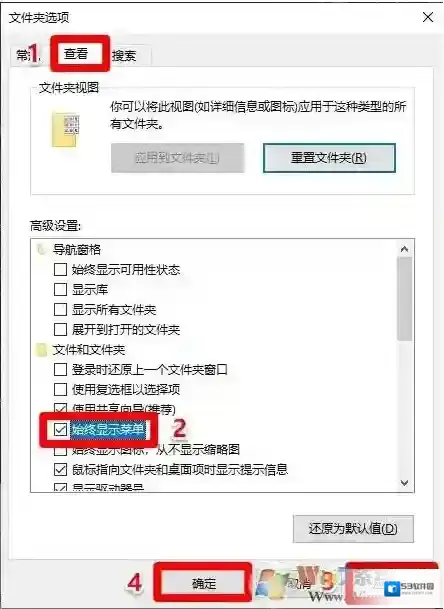Click the 重置文件夹(R) button
The image size is (444, 609).
329,158
